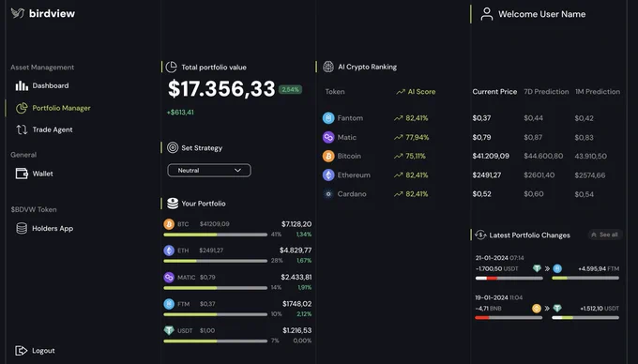Click the $44.600,80 7D prediction
This screenshot has height=364, width=638.
(543, 156)
